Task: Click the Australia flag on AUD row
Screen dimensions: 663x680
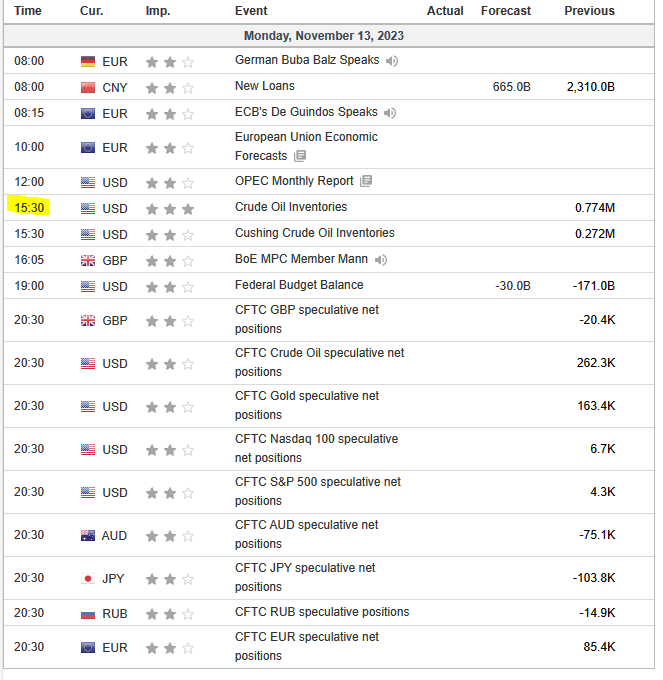Action: tap(88, 535)
